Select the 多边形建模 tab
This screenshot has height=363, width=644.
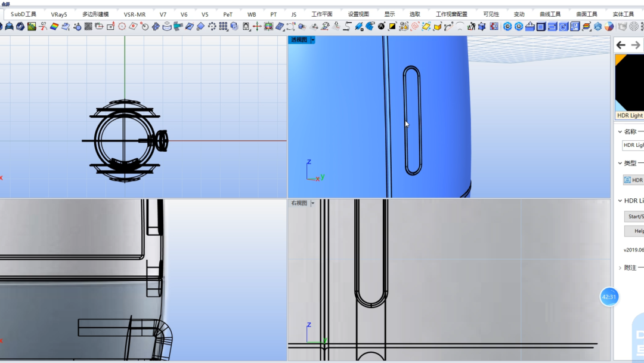tap(95, 14)
